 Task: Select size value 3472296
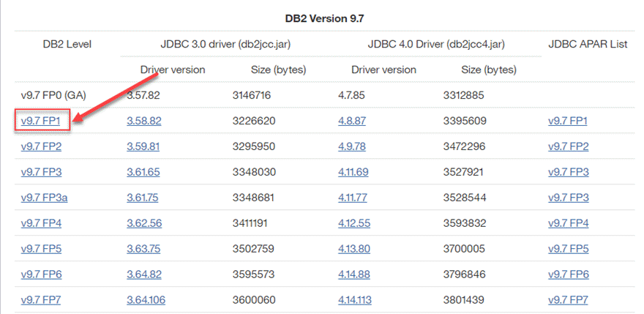465,146
